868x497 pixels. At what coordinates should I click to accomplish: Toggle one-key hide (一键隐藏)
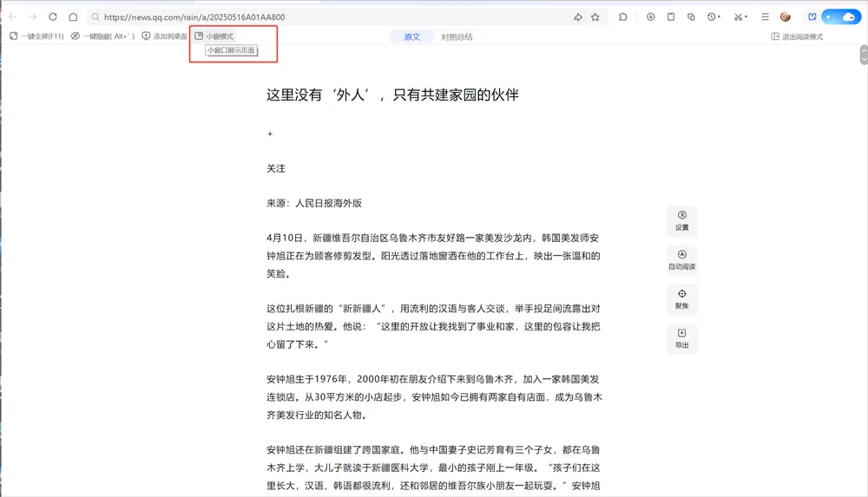pos(102,36)
